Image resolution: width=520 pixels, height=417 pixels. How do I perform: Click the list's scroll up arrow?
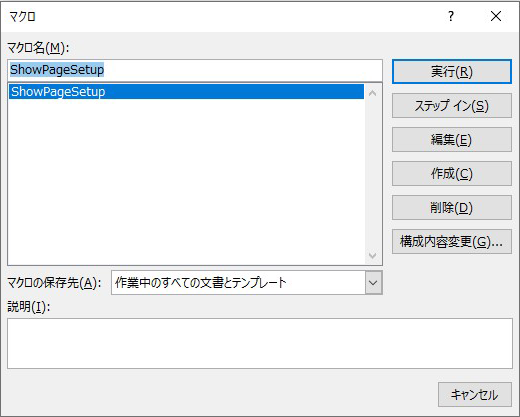tap(373, 93)
